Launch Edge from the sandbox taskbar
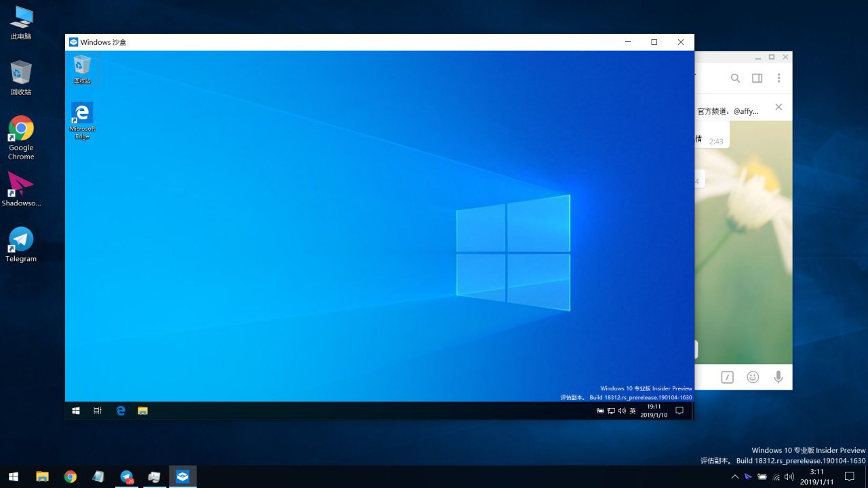The image size is (868, 488). pyautogui.click(x=121, y=411)
